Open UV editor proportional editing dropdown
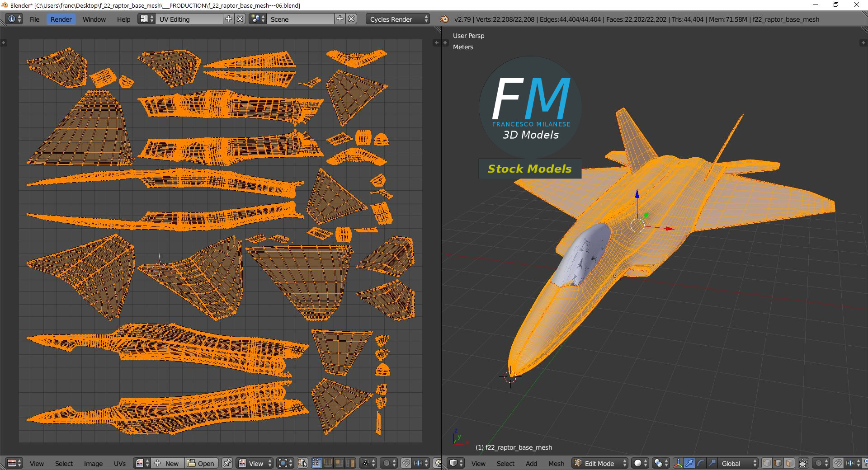The image size is (868, 470). (389, 463)
